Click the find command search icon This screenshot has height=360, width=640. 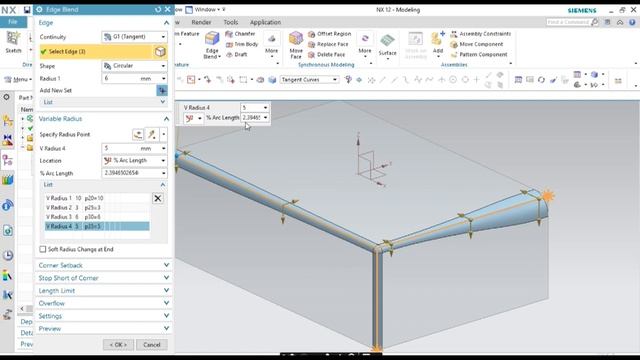point(595,22)
